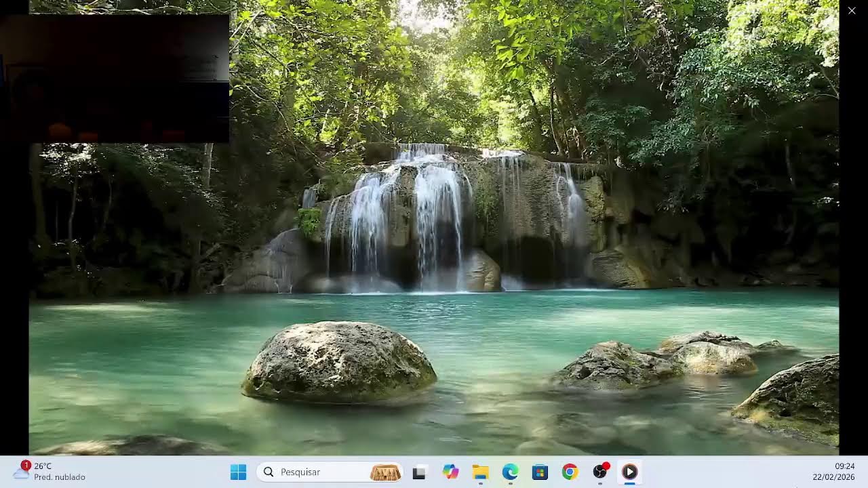Viewport: 868px width, 488px height.
Task: Click the dark webcam overlay thumbnail
Action: click(115, 78)
